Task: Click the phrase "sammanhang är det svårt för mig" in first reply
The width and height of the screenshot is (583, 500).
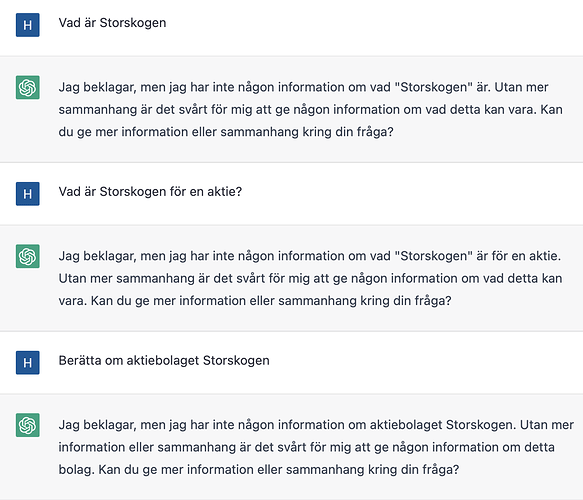Action: pos(155,110)
